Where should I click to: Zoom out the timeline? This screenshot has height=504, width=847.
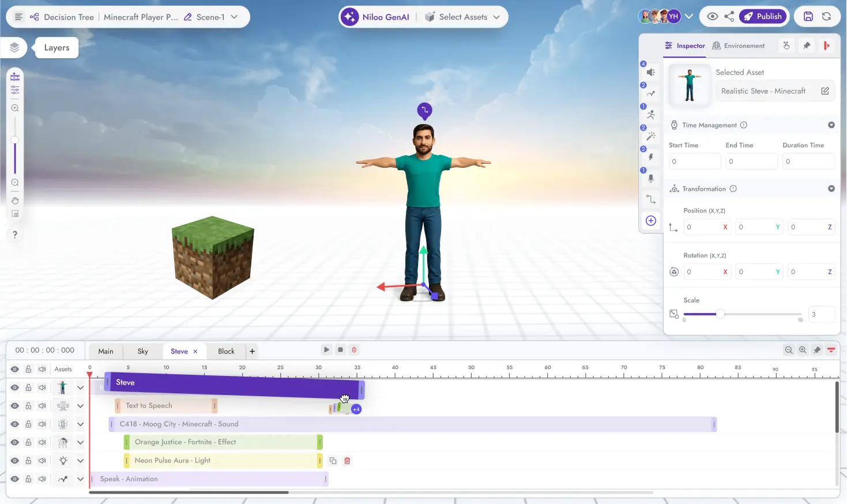click(789, 350)
